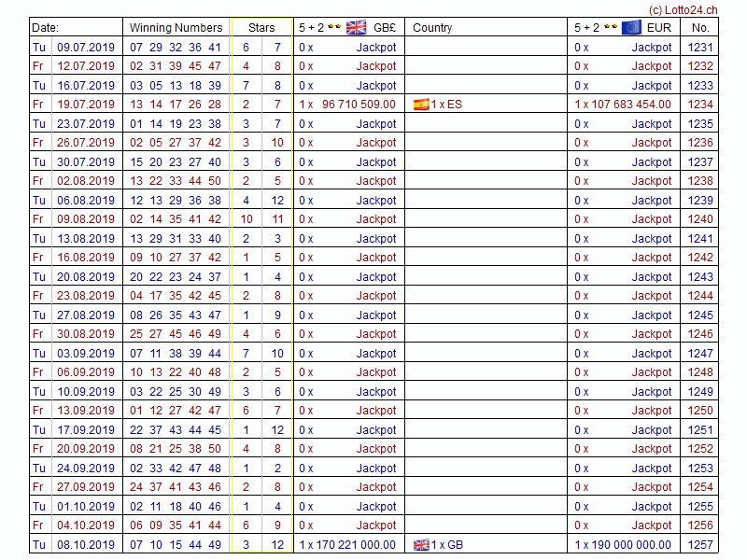Screen dimensions: 747x560
Task: Click the stars icon in the GB£ header
Action: coord(334,27)
